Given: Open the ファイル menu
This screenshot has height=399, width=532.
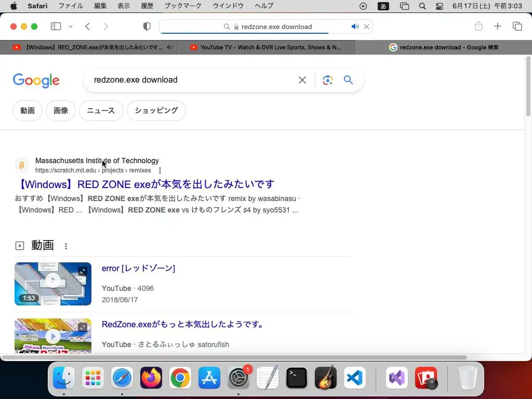Looking at the screenshot, I should (71, 6).
